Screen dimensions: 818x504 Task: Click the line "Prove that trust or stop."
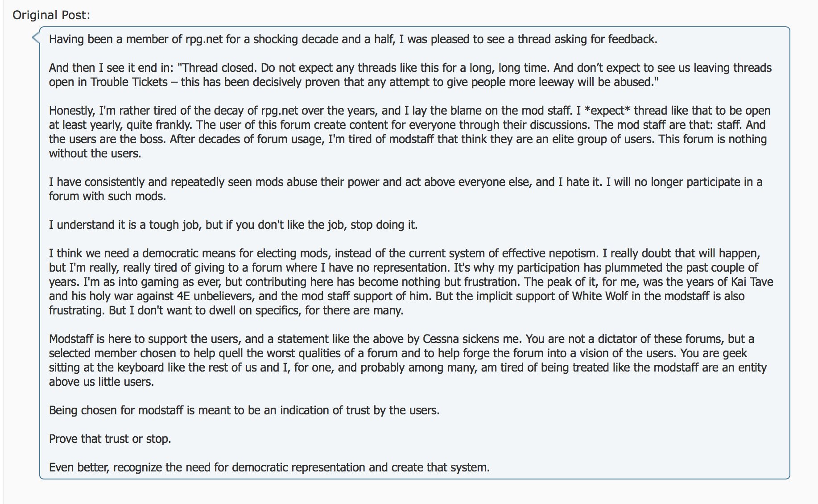[110, 439]
